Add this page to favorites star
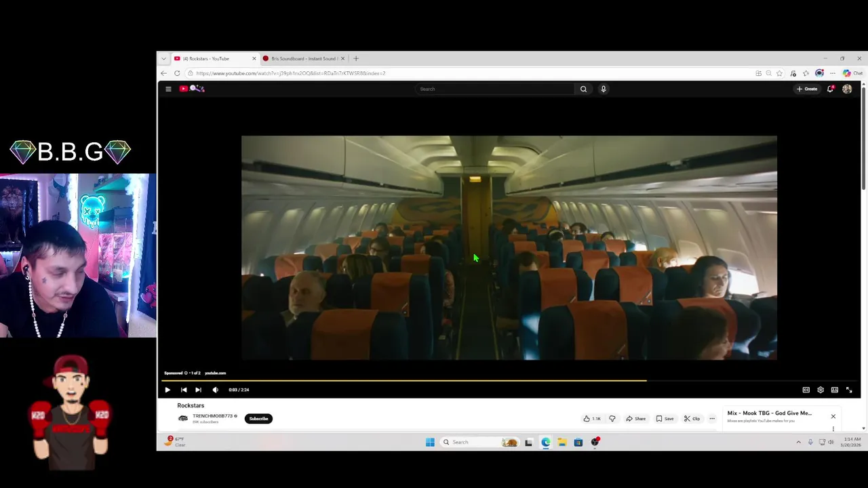Viewport: 868px width, 488px height. point(780,73)
